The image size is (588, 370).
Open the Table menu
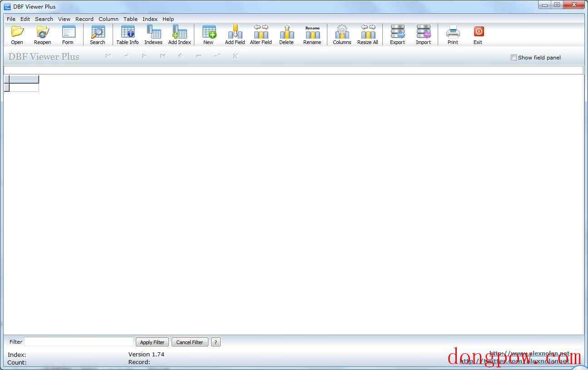click(x=131, y=19)
